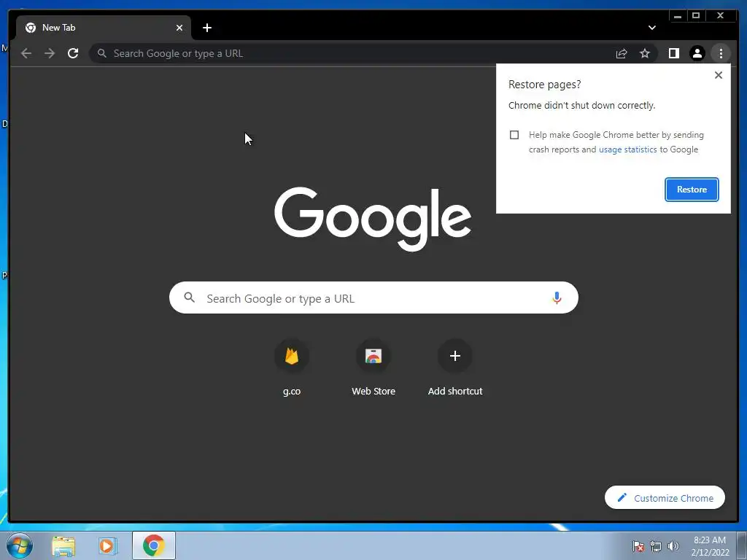747x560 pixels.
Task: Click the "Restore pages?" heading text
Action: [544, 85]
